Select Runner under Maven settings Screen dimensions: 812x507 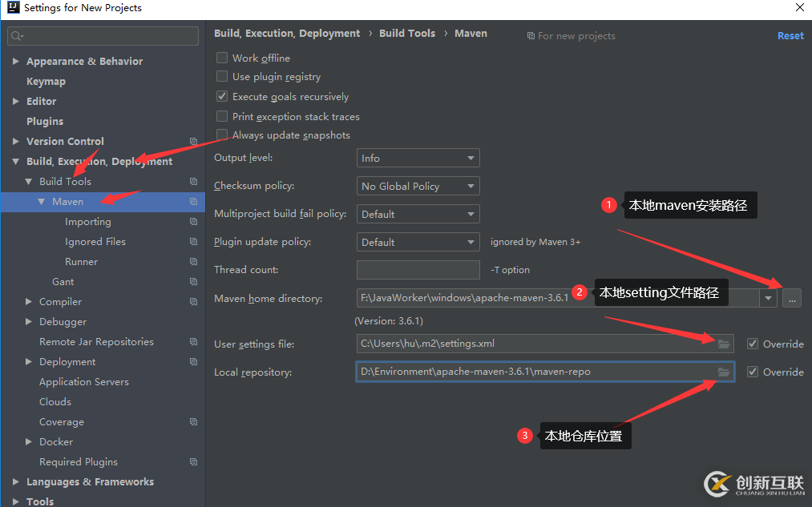(81, 262)
